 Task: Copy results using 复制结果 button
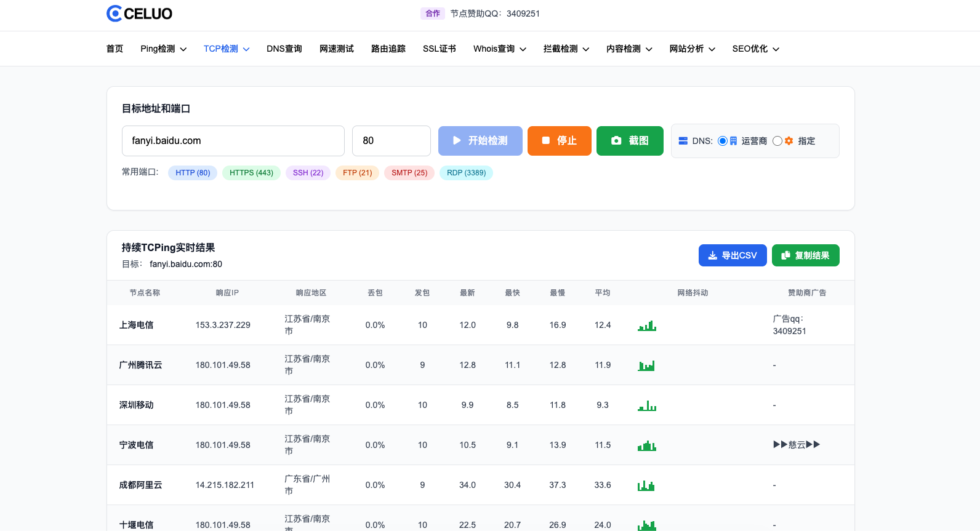(805, 255)
